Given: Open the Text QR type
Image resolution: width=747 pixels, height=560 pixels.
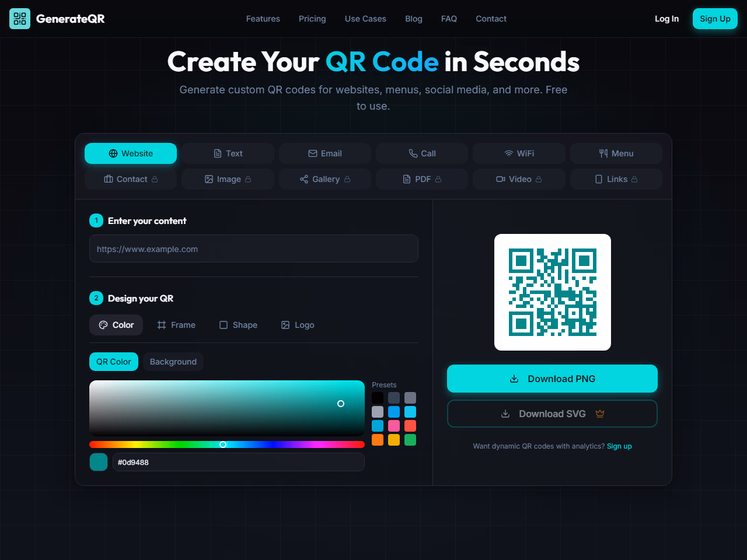Looking at the screenshot, I should coord(228,153).
